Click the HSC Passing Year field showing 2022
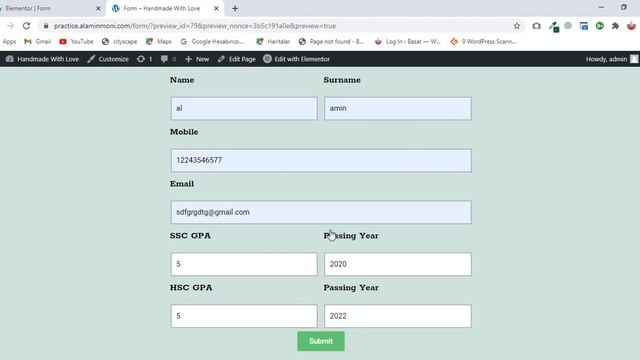Screen dimensions: 640x360 click(398, 316)
